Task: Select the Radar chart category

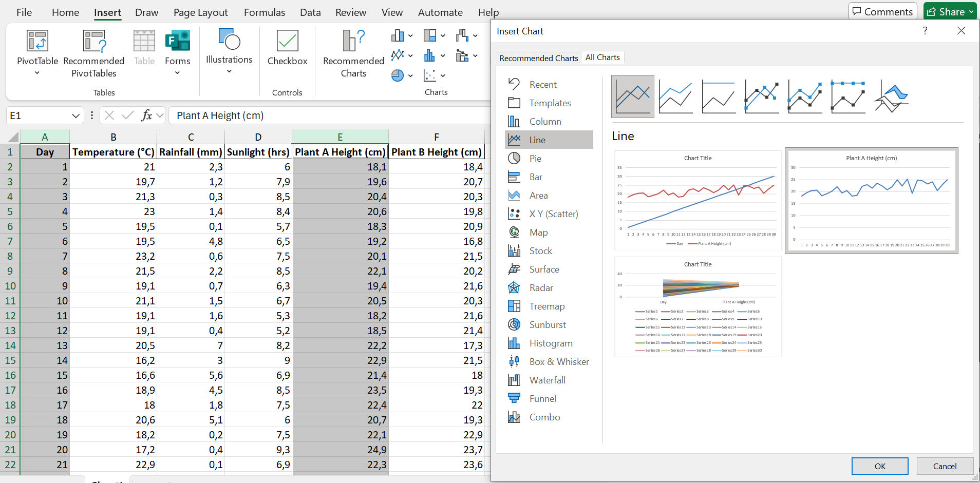Action: click(541, 288)
